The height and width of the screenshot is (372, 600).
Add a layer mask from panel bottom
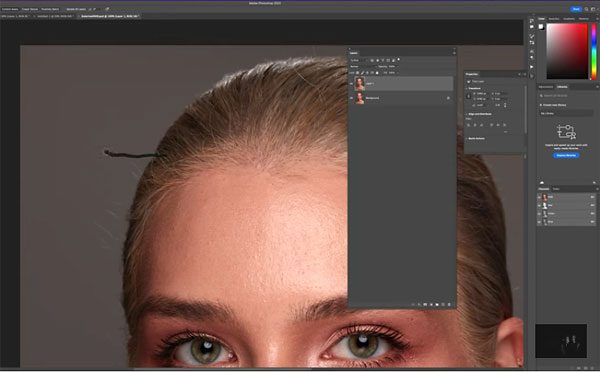click(x=425, y=305)
